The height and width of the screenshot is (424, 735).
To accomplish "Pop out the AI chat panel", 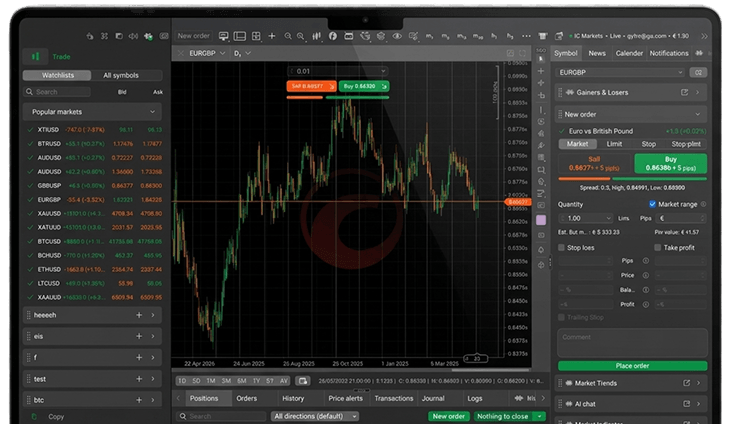I will pos(686,404).
